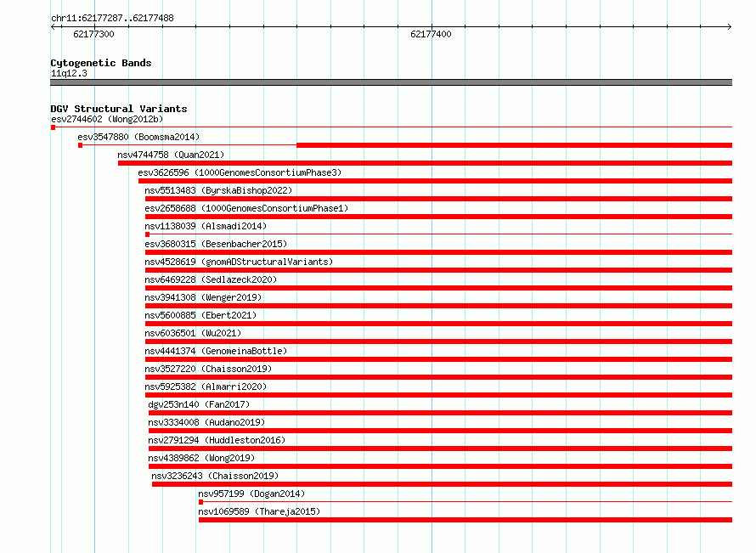Click nsv6036501 (Wu2021) label

pos(193,333)
